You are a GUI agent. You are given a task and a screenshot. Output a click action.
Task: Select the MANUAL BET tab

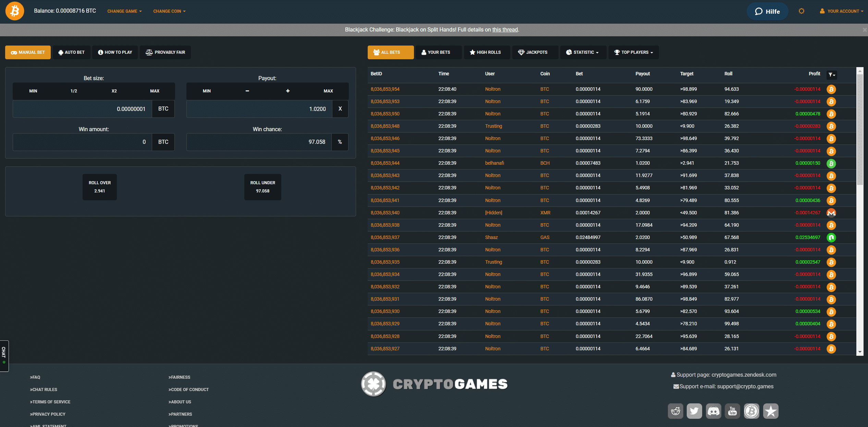28,52
